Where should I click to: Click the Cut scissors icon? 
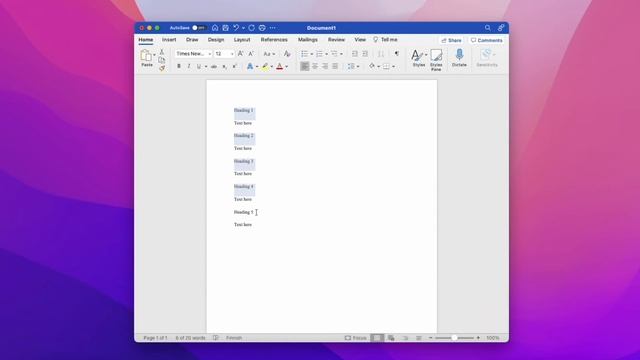(x=162, y=52)
